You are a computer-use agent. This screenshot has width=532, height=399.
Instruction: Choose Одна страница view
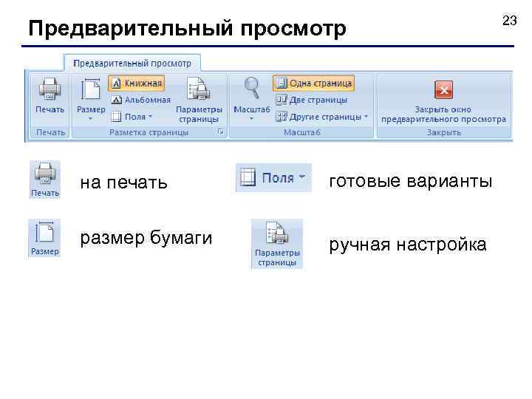click(x=314, y=83)
